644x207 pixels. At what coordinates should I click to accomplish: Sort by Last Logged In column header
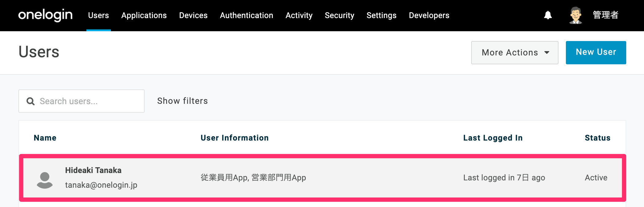pyautogui.click(x=493, y=138)
